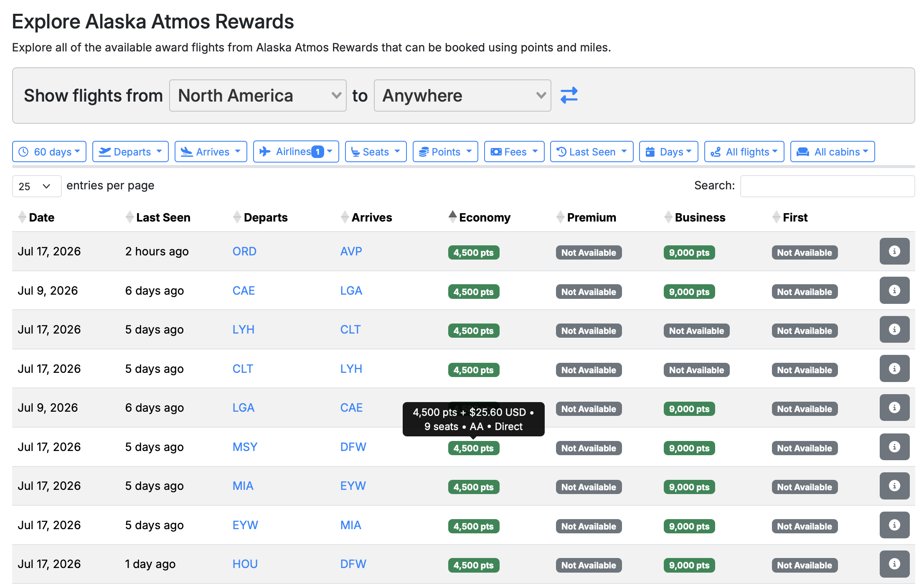Open info for MIA to EYW flight

tap(894, 486)
